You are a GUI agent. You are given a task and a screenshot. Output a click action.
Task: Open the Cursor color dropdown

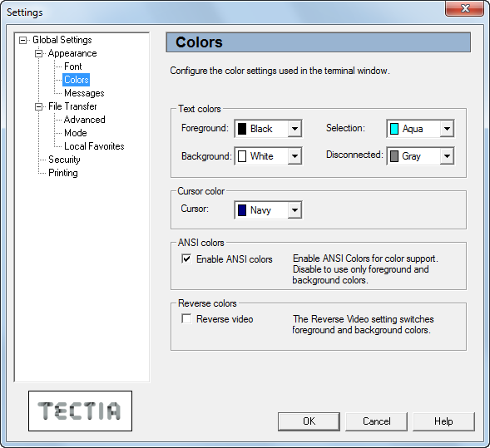pyautogui.click(x=294, y=210)
